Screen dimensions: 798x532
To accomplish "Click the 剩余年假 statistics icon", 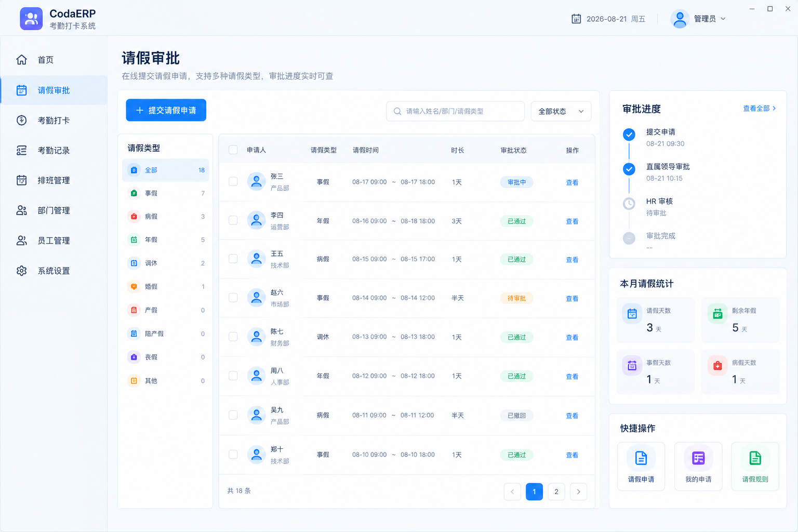I will [717, 314].
